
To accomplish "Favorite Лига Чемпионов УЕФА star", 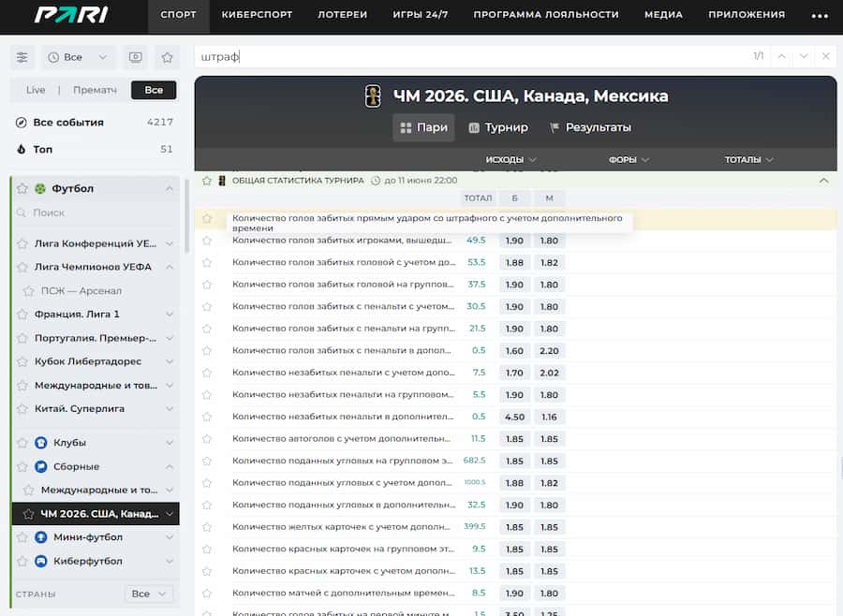I will click(x=22, y=267).
